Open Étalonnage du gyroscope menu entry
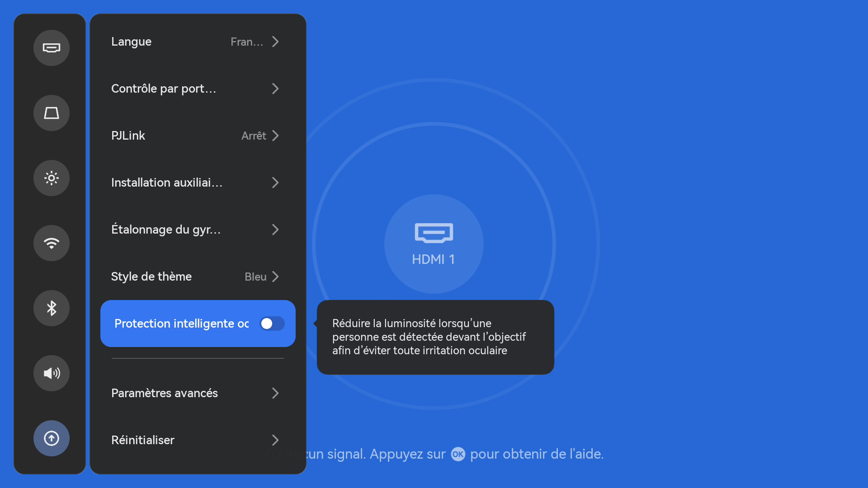868x488 pixels. 165,230
